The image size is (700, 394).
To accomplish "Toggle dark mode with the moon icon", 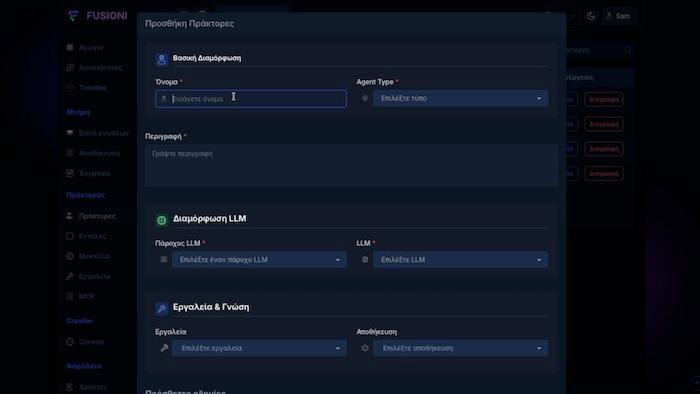I will pos(591,16).
